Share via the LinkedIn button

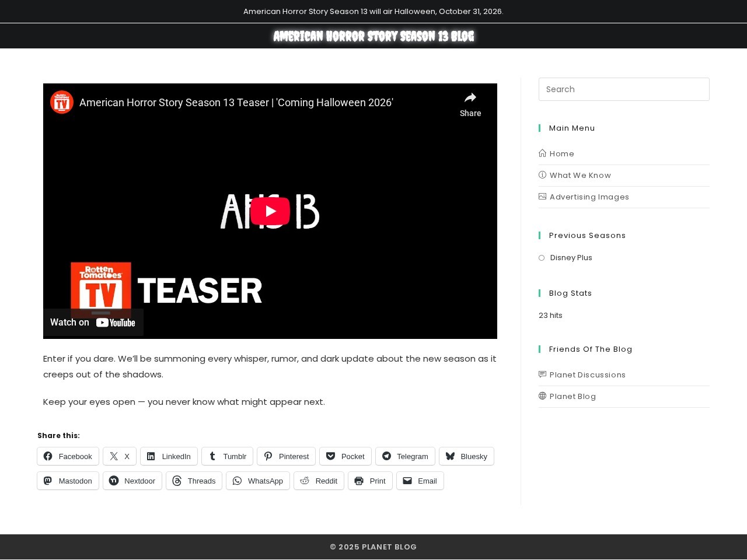pyautogui.click(x=169, y=456)
